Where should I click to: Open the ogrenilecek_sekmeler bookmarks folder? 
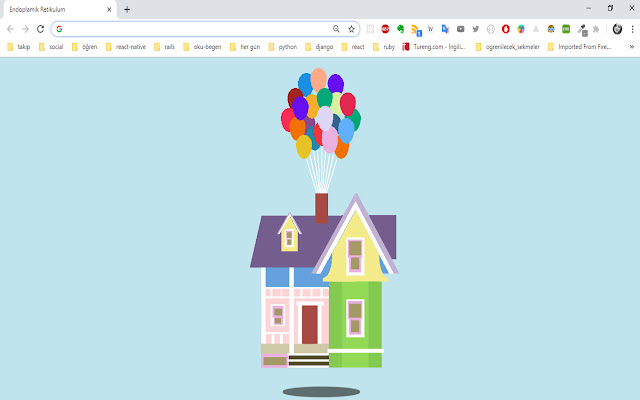(x=508, y=47)
